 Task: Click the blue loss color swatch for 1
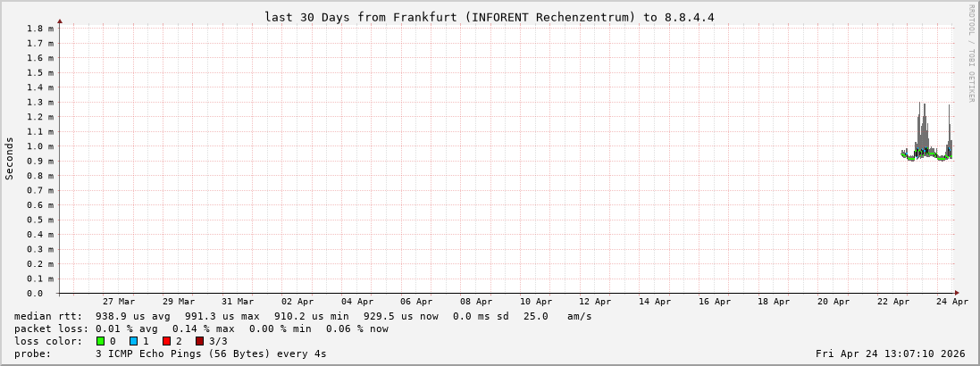(x=134, y=341)
